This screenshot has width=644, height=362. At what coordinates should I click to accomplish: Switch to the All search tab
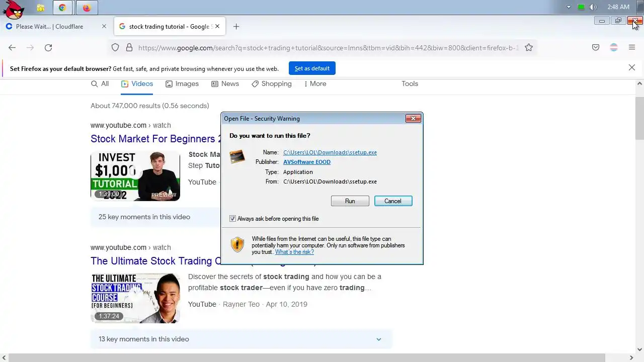pyautogui.click(x=100, y=84)
